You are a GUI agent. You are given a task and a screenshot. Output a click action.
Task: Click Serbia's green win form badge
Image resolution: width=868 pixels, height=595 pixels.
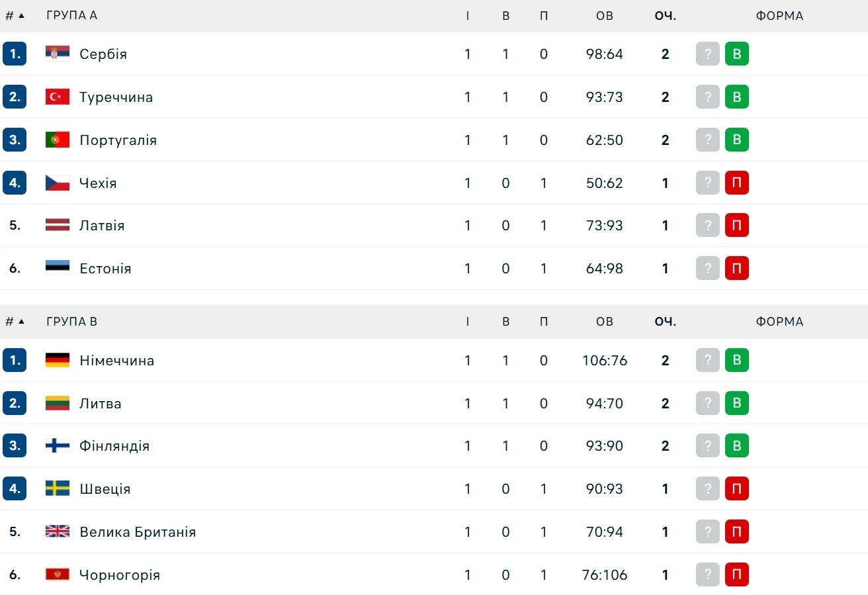click(736, 54)
